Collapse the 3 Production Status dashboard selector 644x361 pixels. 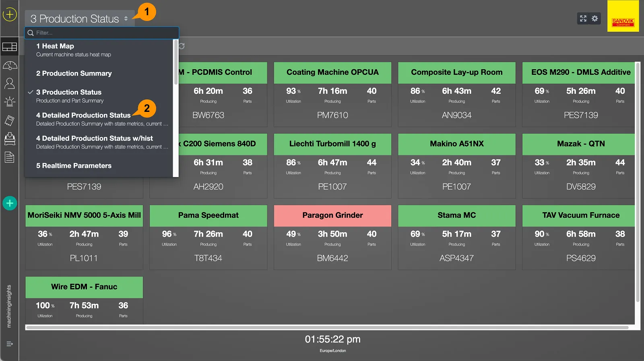pos(80,19)
